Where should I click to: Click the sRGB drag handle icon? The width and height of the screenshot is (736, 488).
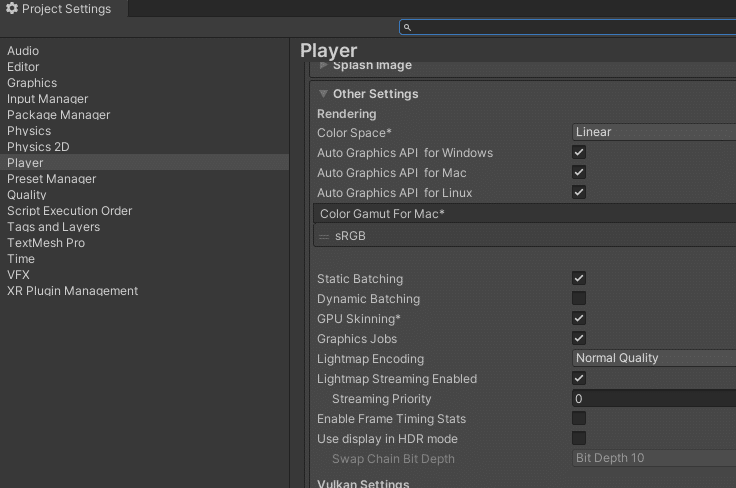[324, 236]
